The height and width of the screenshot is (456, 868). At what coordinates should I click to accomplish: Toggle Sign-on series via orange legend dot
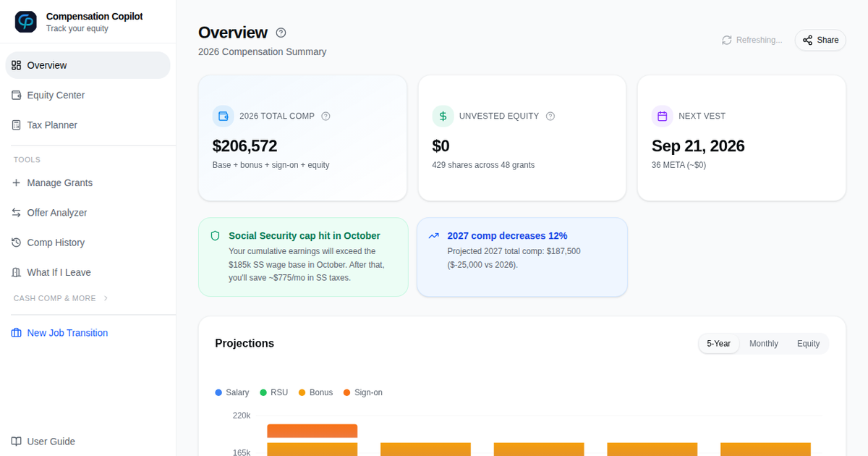click(347, 392)
